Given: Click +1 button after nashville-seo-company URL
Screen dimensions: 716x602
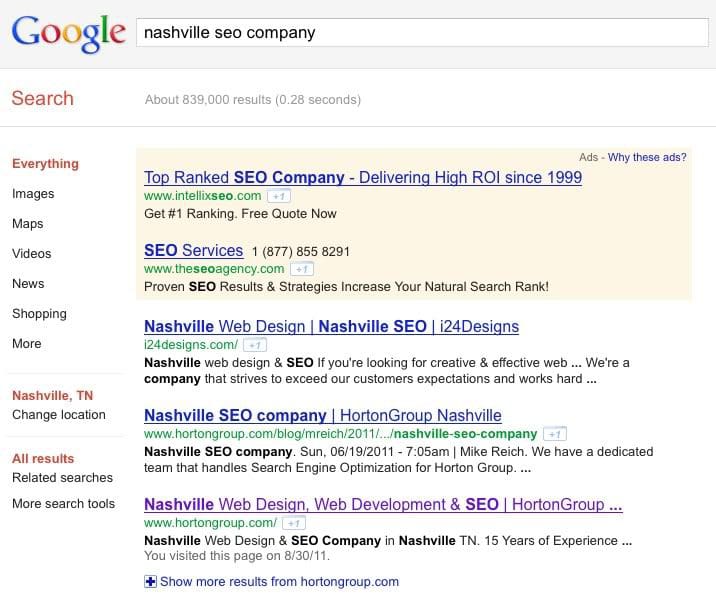Looking at the screenshot, I should pos(555,435).
